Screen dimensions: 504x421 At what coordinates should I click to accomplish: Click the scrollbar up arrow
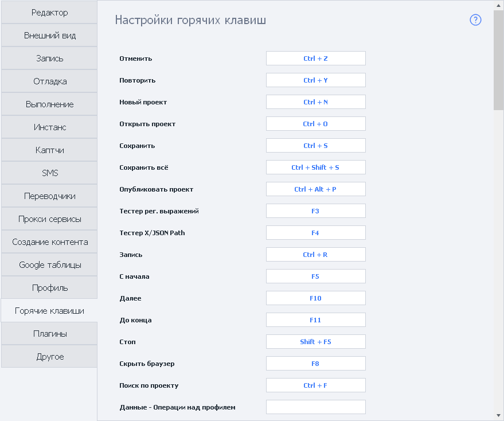(x=498, y=5)
